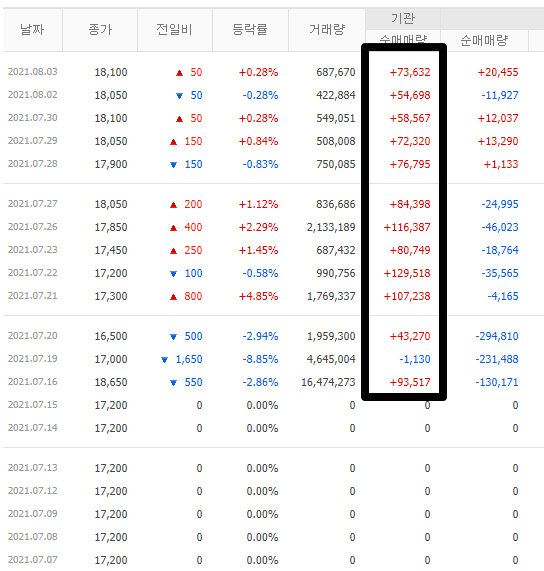
Task: Click institution net buy +73,632
Action: pyautogui.click(x=410, y=72)
